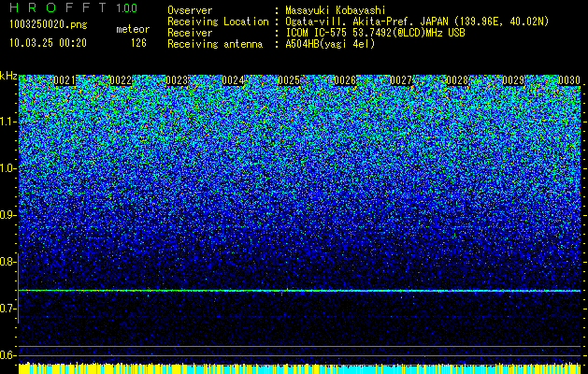Click the 0.9 kHz axis tick label
Viewport: 588px width, 374px height.
[x=7, y=215]
